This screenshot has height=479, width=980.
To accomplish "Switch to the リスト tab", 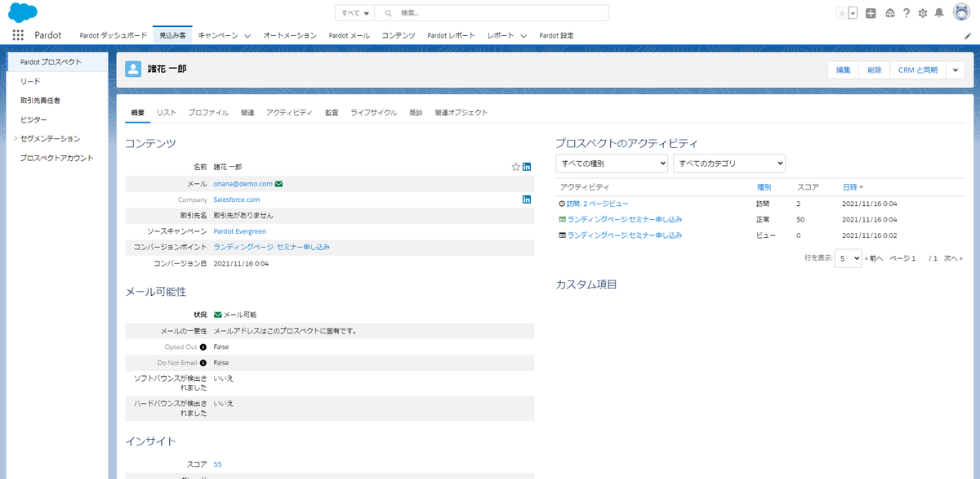I will coord(167,113).
